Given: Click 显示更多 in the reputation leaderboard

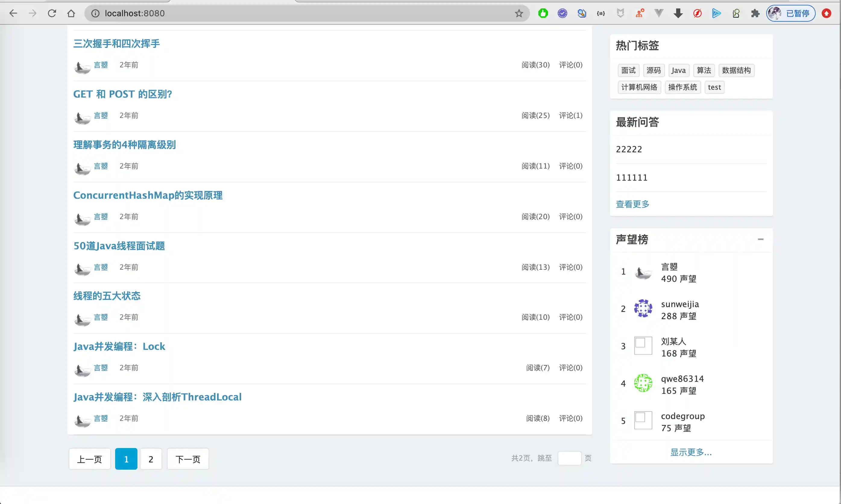Looking at the screenshot, I should click(691, 452).
